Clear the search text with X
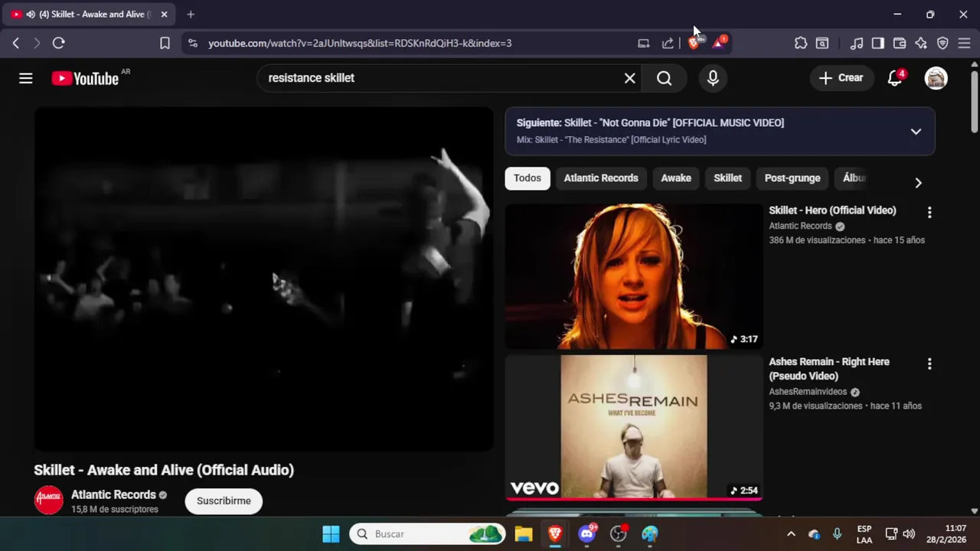Viewport: 980px width, 551px height. [629, 78]
